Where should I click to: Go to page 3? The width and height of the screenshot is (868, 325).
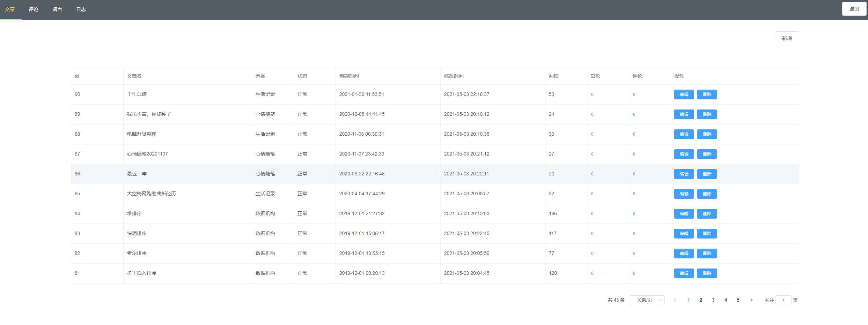coord(713,300)
